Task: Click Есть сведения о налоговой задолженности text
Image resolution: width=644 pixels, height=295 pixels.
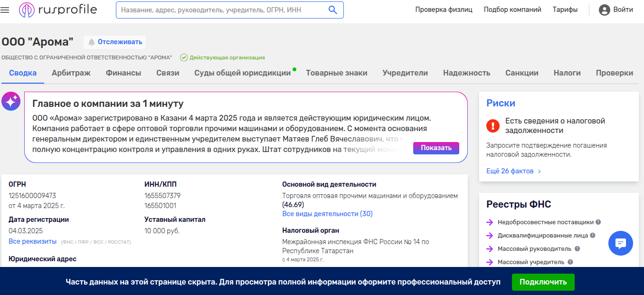Action: pos(555,125)
